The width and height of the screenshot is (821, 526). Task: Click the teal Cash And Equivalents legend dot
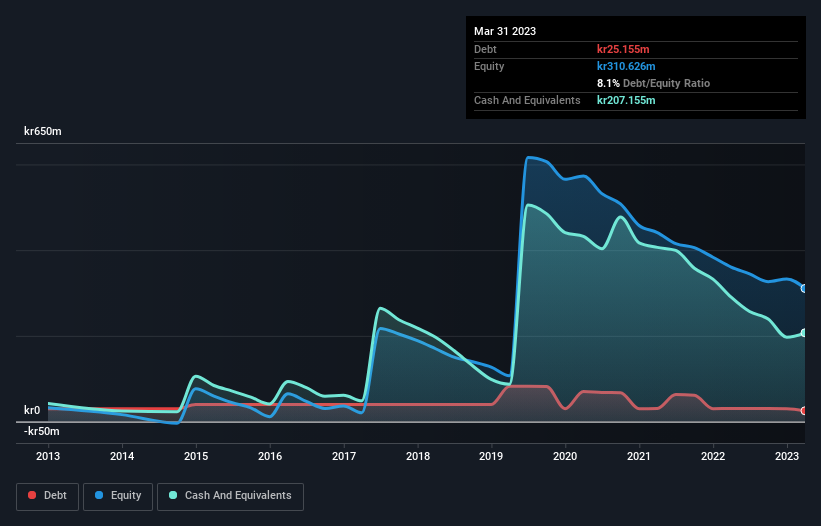174,496
